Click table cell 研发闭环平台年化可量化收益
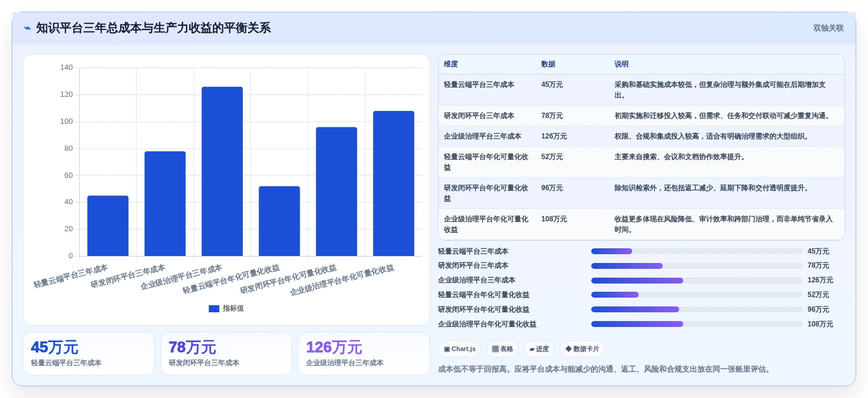 [x=486, y=193]
